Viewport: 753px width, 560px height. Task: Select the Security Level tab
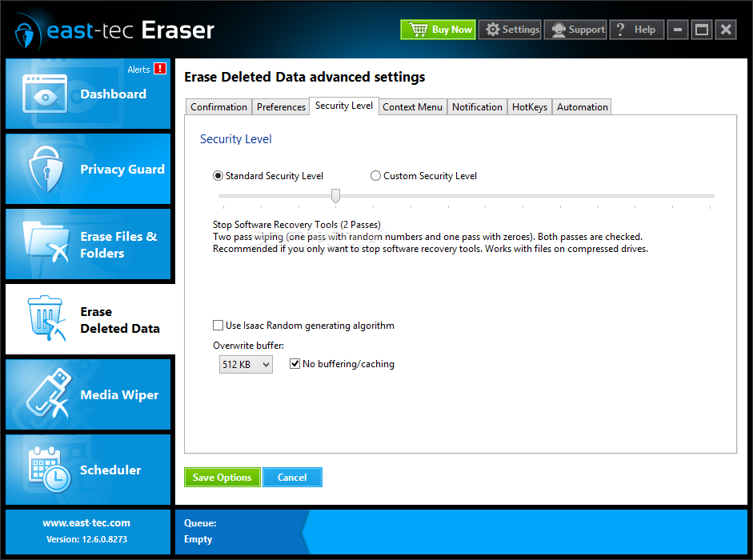coord(344,106)
